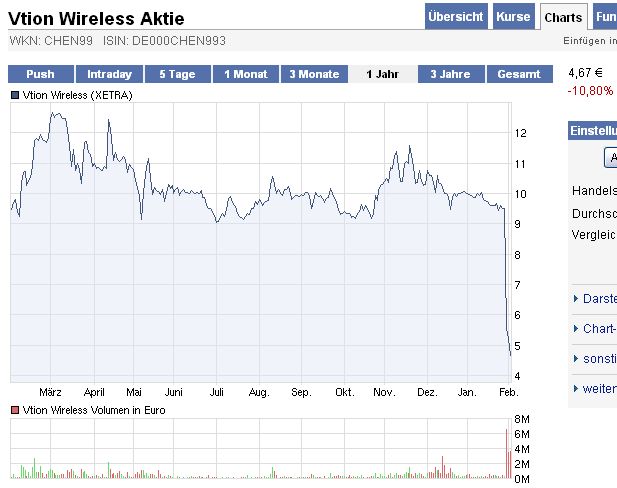Set chart range to 1 Monat
This screenshot has width=617, height=488.
pos(246,74)
